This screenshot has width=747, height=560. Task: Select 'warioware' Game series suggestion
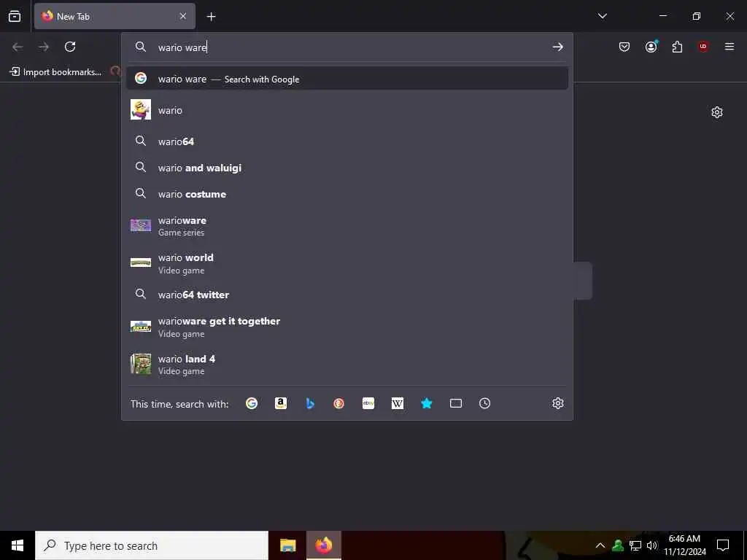(347, 226)
